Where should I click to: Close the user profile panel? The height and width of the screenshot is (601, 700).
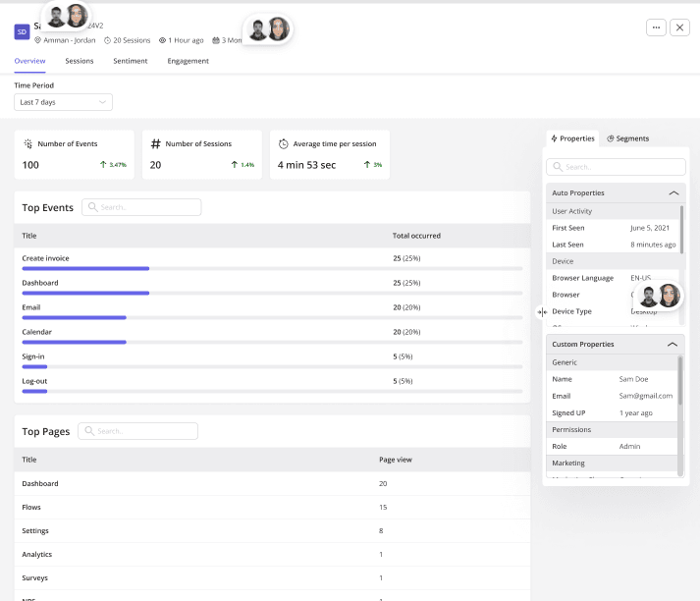(679, 27)
